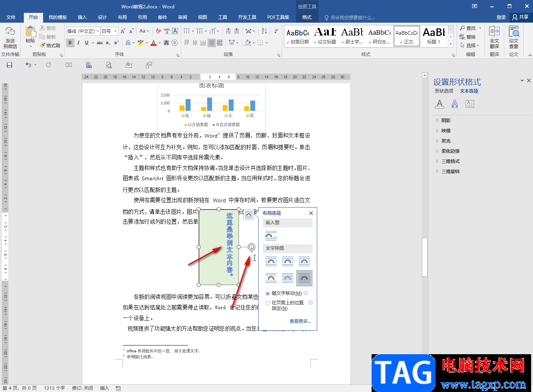Click the character border icon
The height and width of the screenshot is (392, 533).
(175, 31)
